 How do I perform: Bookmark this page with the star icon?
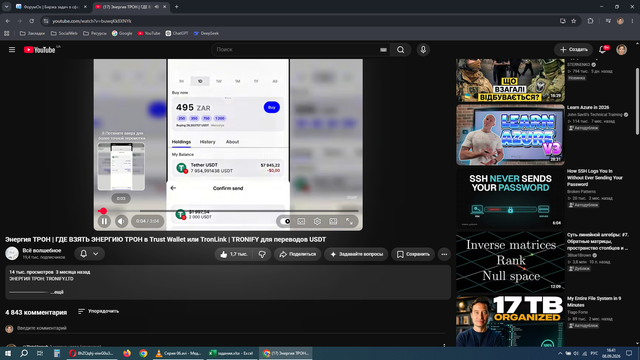(x=573, y=21)
